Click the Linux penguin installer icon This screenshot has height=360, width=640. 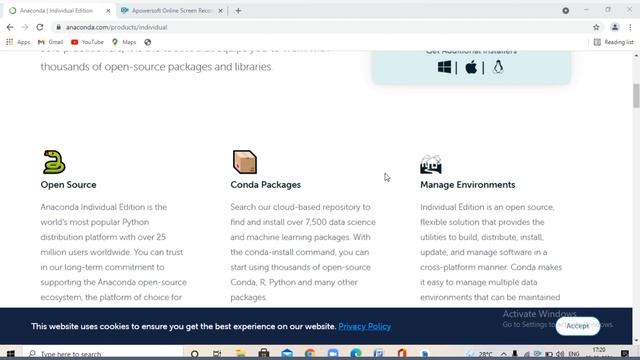click(x=498, y=67)
